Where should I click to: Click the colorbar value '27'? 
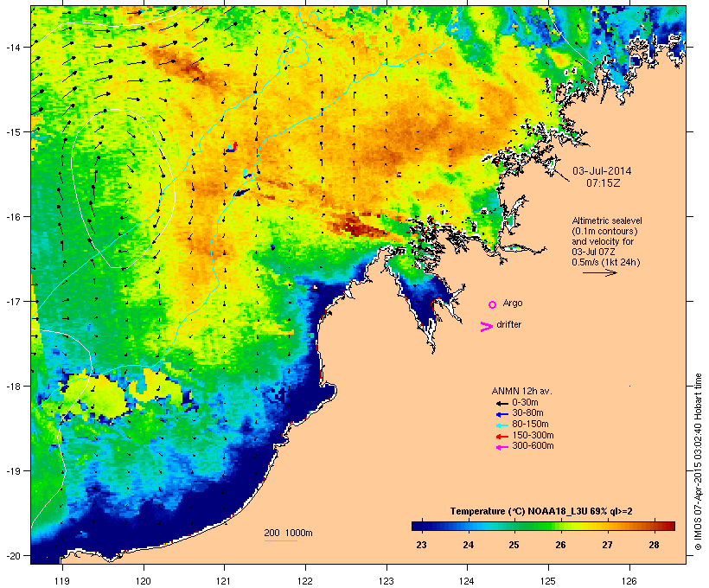click(607, 545)
